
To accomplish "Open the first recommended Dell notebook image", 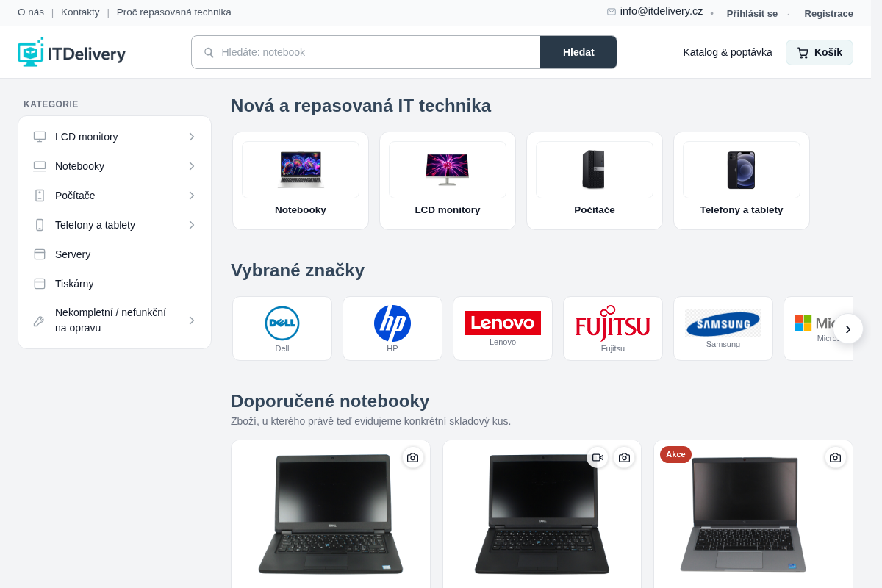I will (331, 514).
